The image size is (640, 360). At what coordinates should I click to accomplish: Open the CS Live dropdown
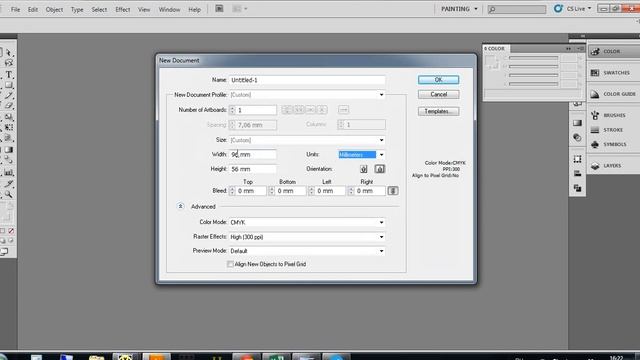click(573, 9)
